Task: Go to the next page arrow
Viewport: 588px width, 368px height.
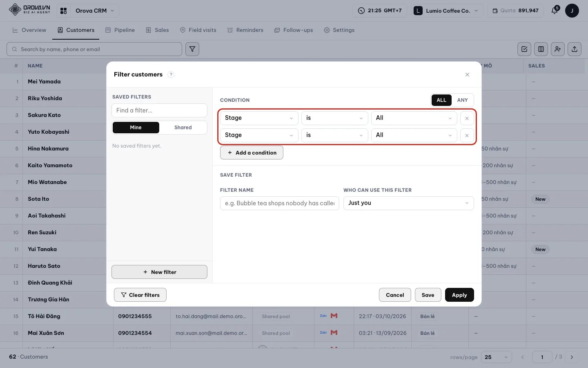Action: pos(572,357)
